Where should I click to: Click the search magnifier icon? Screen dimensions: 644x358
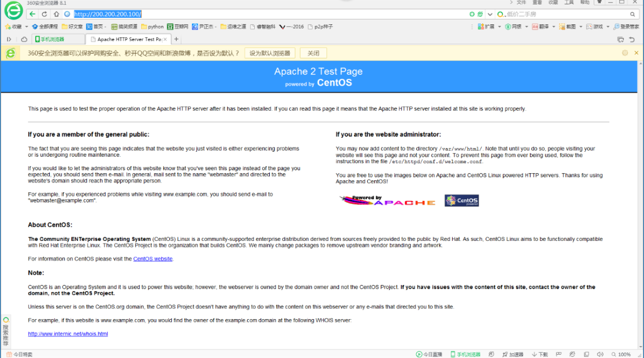tap(633, 15)
